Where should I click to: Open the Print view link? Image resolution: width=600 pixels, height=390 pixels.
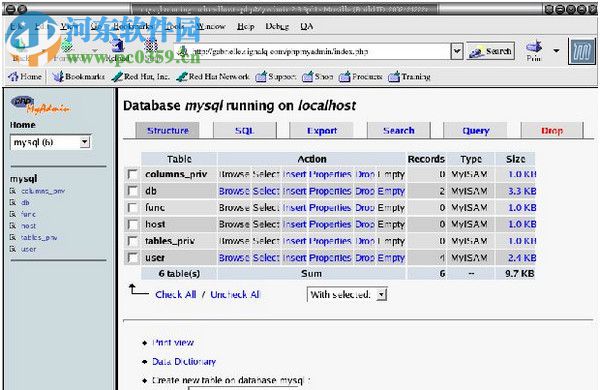173,343
